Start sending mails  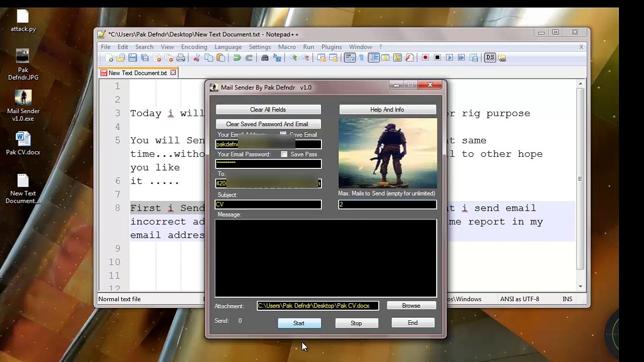(299, 323)
